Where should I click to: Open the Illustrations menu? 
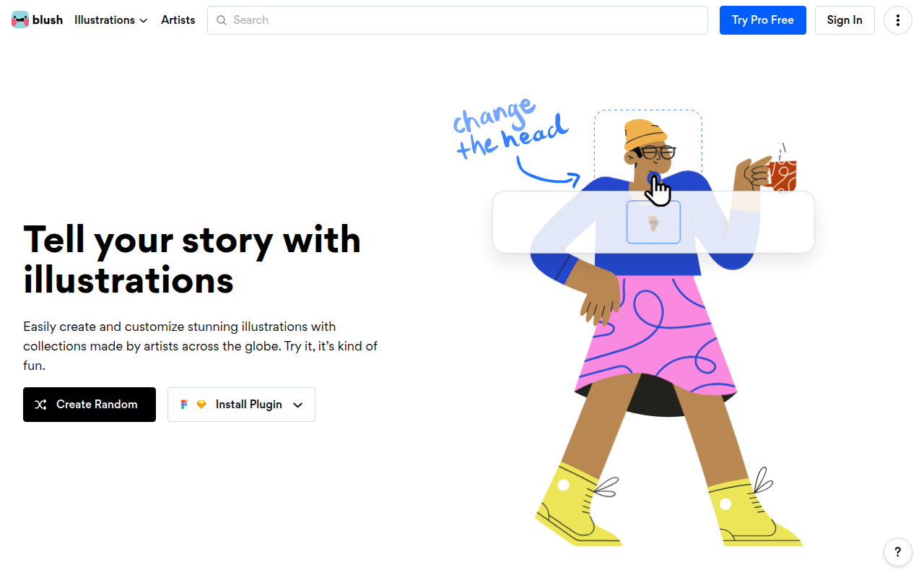pos(111,20)
